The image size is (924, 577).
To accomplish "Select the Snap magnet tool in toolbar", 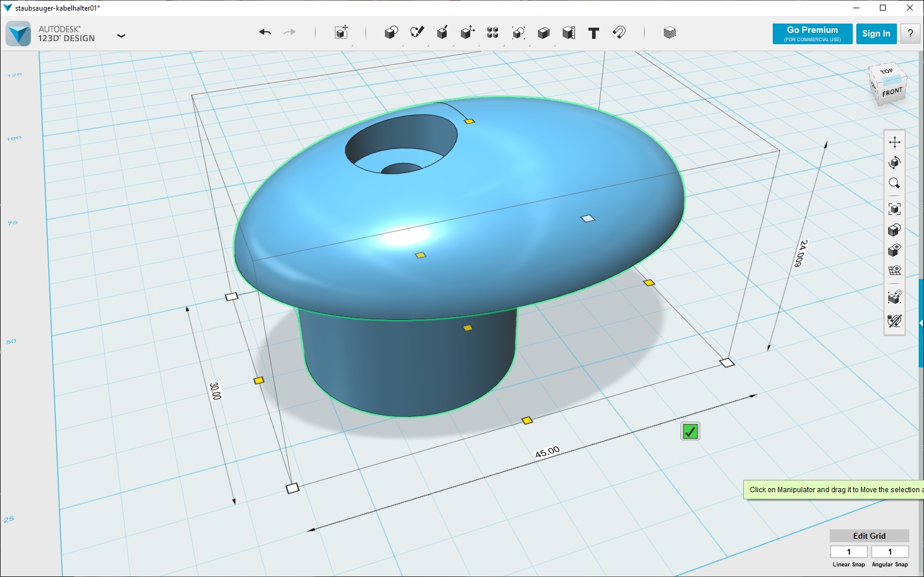I will [619, 32].
